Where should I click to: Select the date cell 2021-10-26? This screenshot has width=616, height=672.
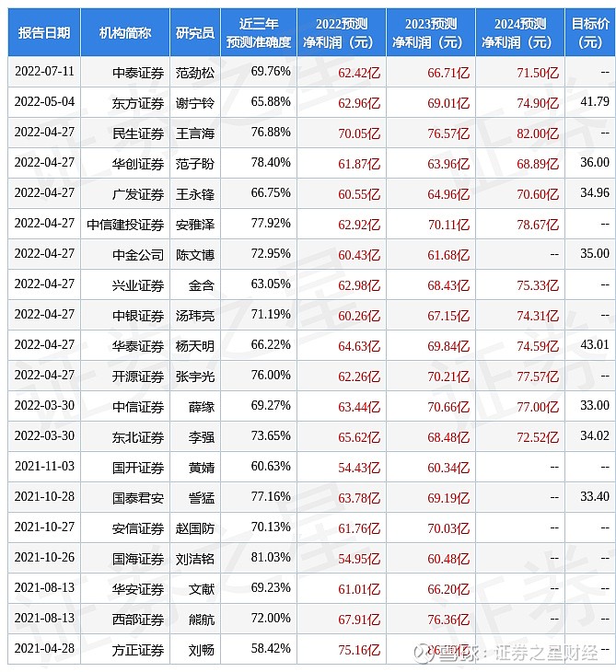click(44, 557)
